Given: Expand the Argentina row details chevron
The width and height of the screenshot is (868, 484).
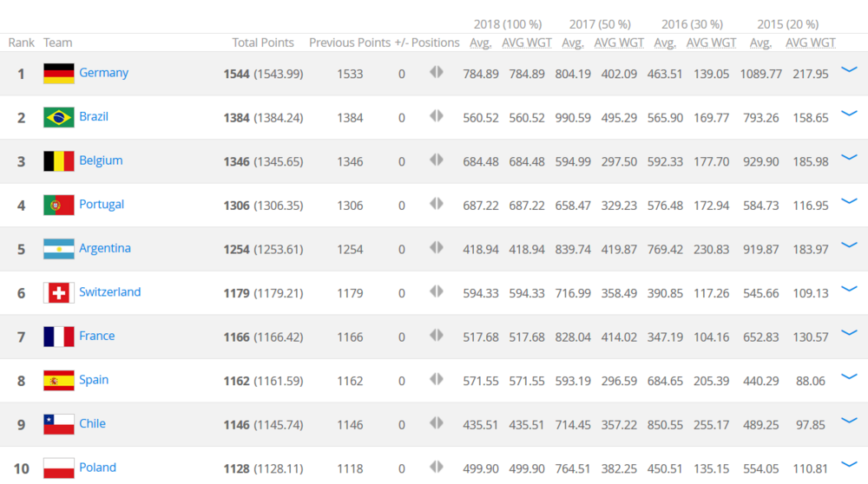Looking at the screenshot, I should point(849,245).
